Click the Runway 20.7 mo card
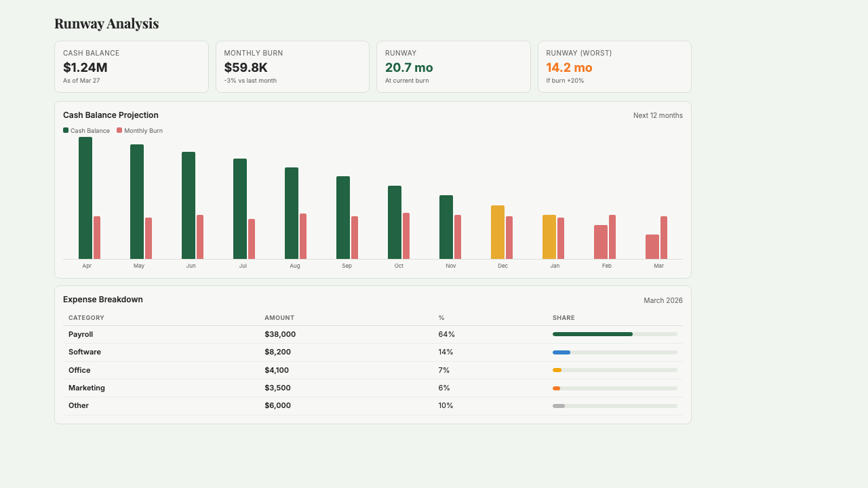868x488 pixels. (x=454, y=66)
